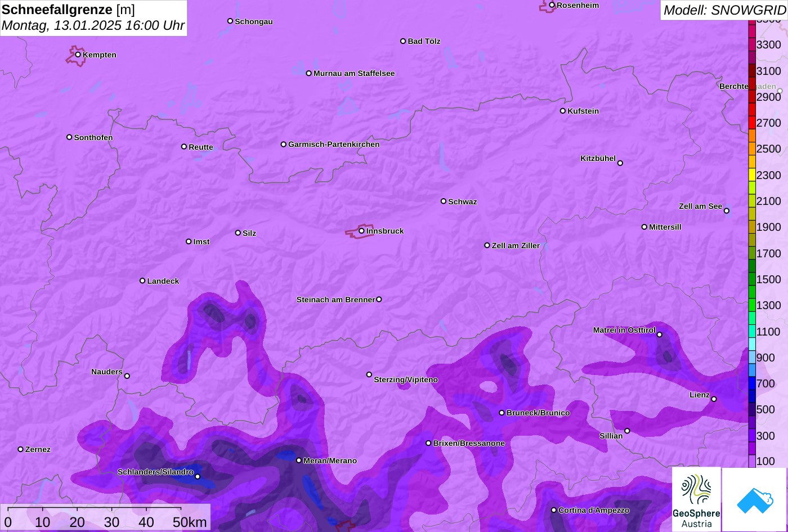788x532 pixels.
Task: Click the Schongau town label
Action: [254, 21]
